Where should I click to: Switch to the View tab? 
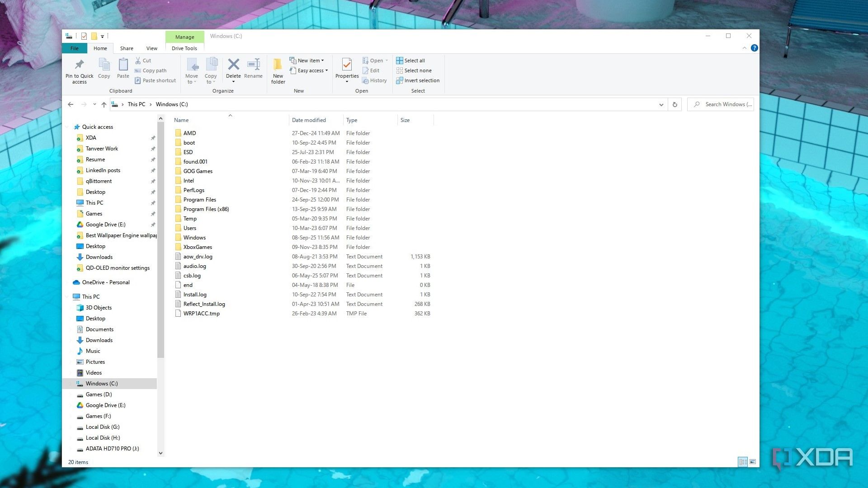tap(152, 48)
